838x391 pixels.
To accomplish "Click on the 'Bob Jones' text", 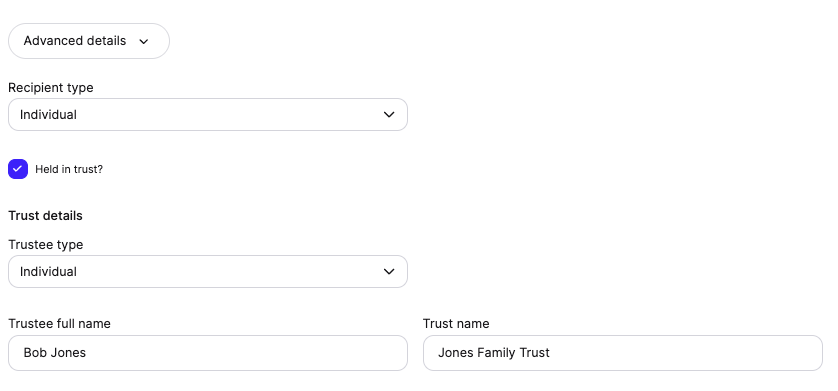I will click(x=55, y=353).
